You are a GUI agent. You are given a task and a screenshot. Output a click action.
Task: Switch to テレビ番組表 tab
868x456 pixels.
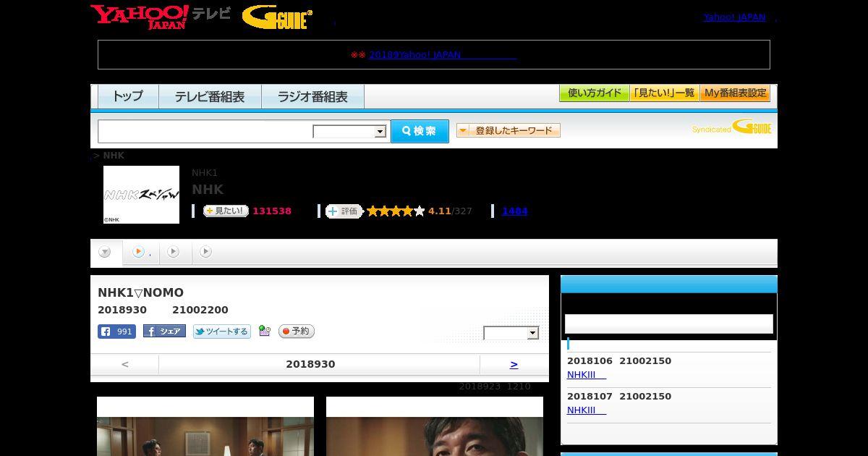click(x=210, y=96)
